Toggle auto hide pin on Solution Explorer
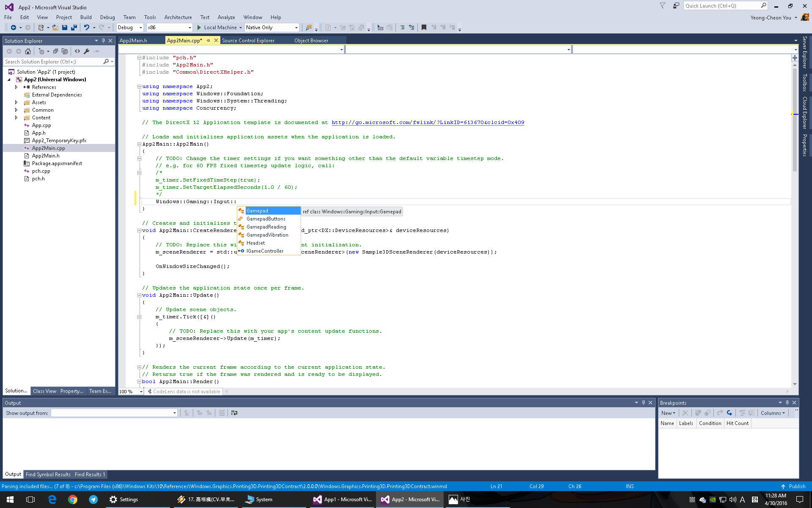 [x=103, y=41]
